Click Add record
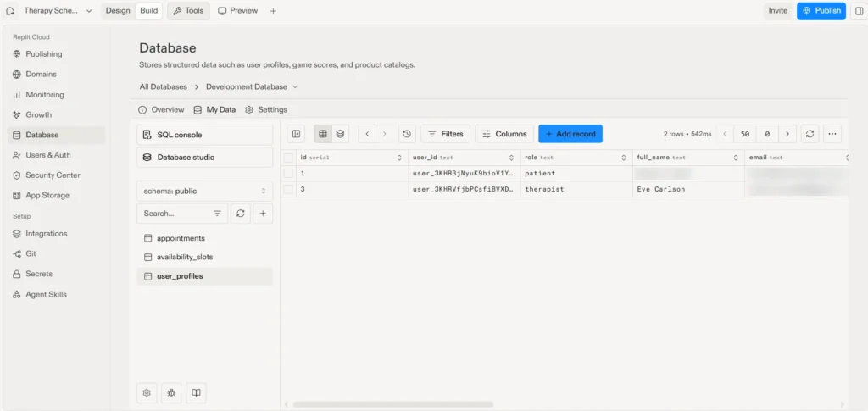This screenshot has width=868, height=411. pyautogui.click(x=570, y=134)
